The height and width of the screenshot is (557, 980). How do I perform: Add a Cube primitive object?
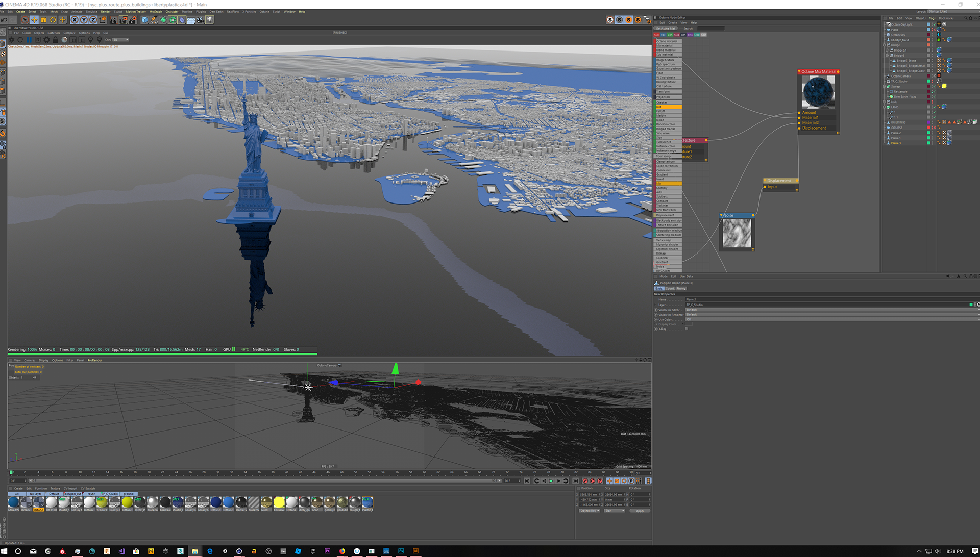[x=144, y=20]
